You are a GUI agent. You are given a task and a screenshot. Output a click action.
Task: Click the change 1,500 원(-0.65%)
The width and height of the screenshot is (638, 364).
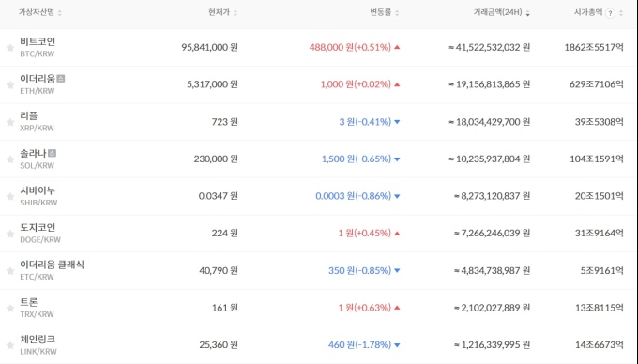pos(357,159)
